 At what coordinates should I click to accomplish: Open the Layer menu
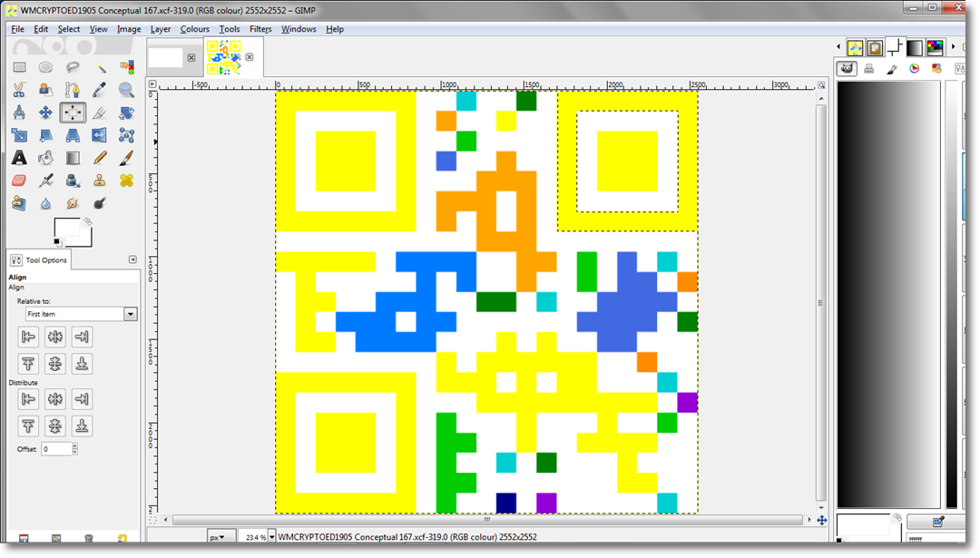(x=160, y=29)
